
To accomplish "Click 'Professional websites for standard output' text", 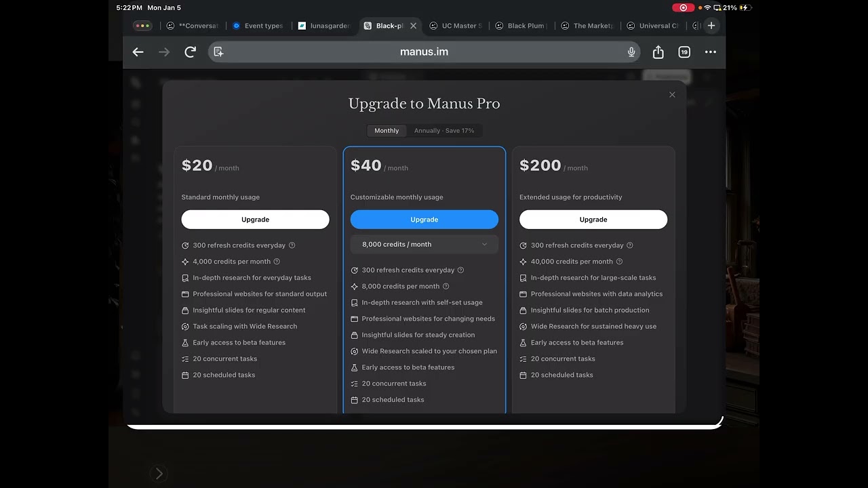I will 260,294.
